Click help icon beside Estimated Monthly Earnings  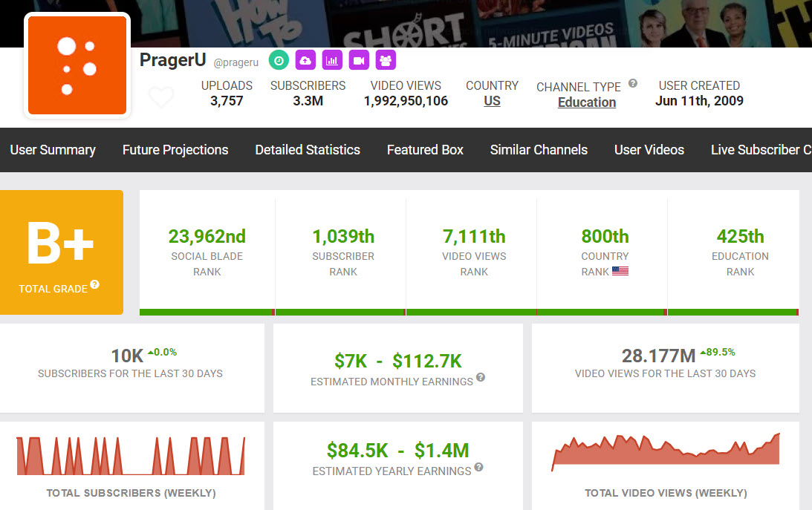[x=481, y=378]
